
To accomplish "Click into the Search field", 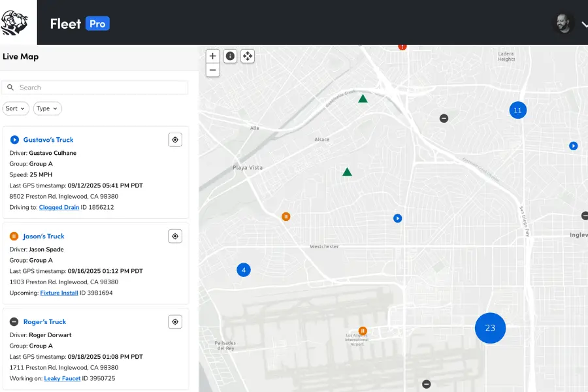I will [95, 88].
